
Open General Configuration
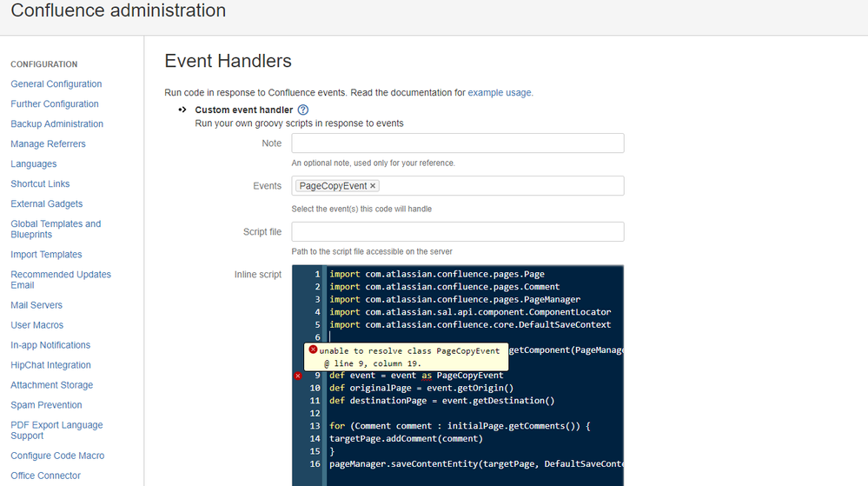pos(56,83)
